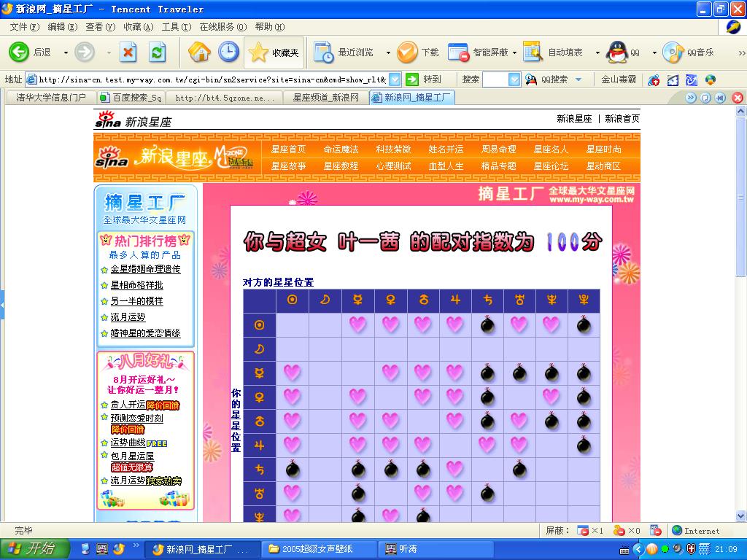Click the Stop page loading icon
Screen dimensions: 747x560
click(x=128, y=52)
